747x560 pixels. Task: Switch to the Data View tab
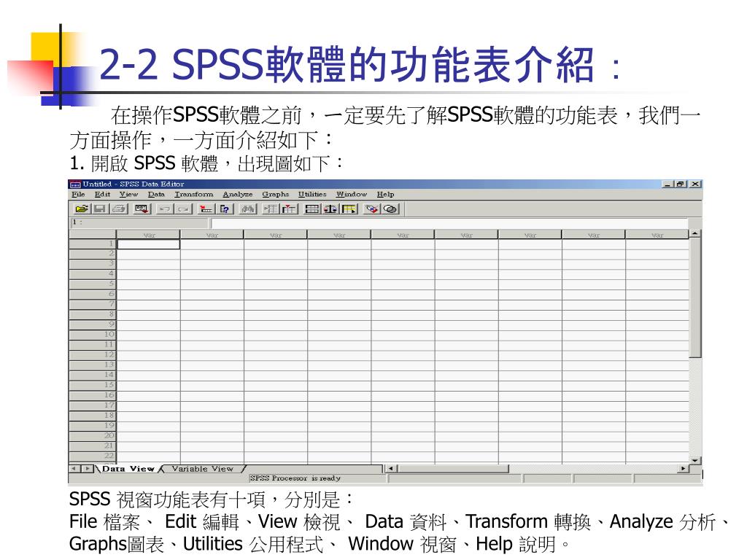(128, 469)
